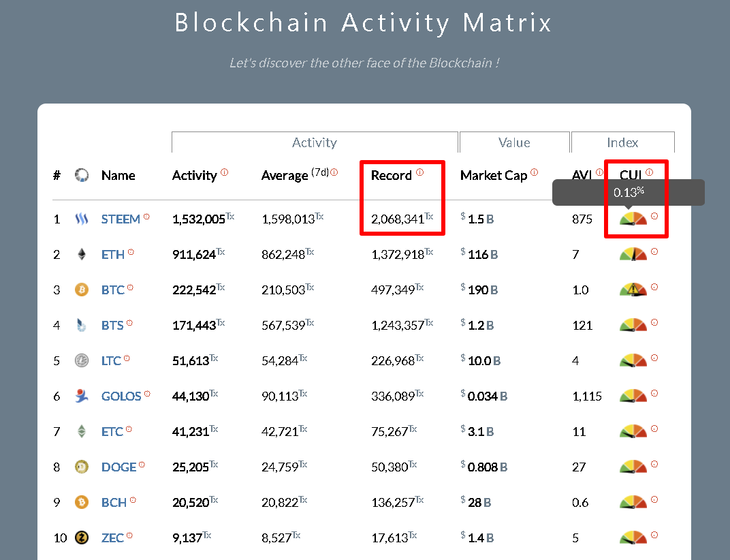Screen dimensions: 730x560
Task: Sort by the Average (7d) column header
Action: pyautogui.click(x=295, y=175)
